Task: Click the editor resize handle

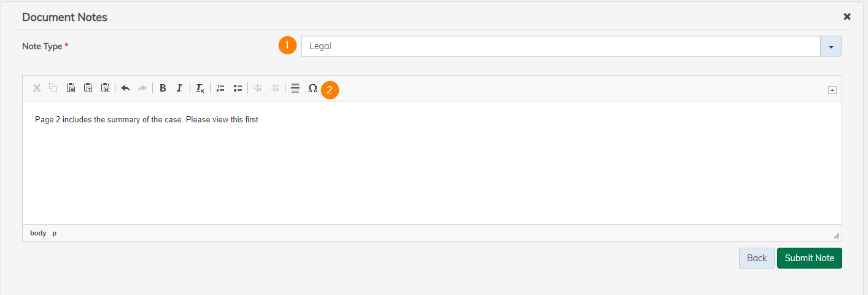Action: pyautogui.click(x=836, y=235)
